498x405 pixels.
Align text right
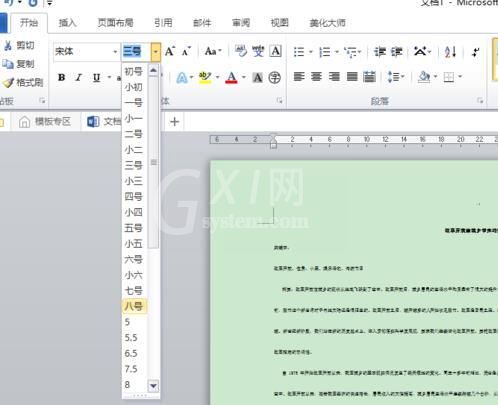coord(334,77)
